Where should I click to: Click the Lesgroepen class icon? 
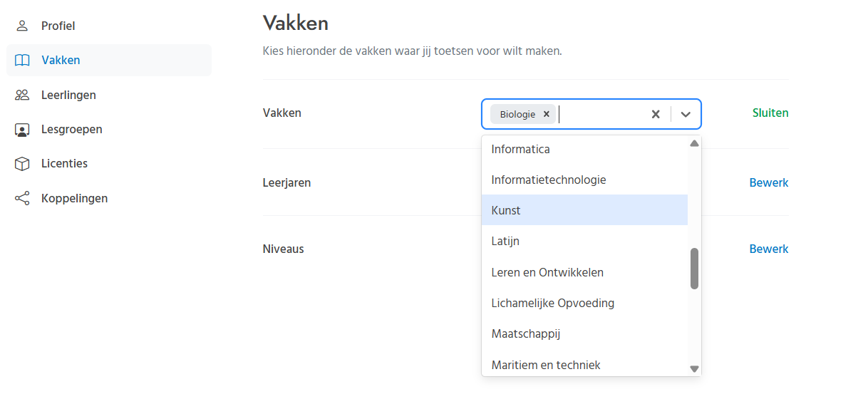click(22, 130)
